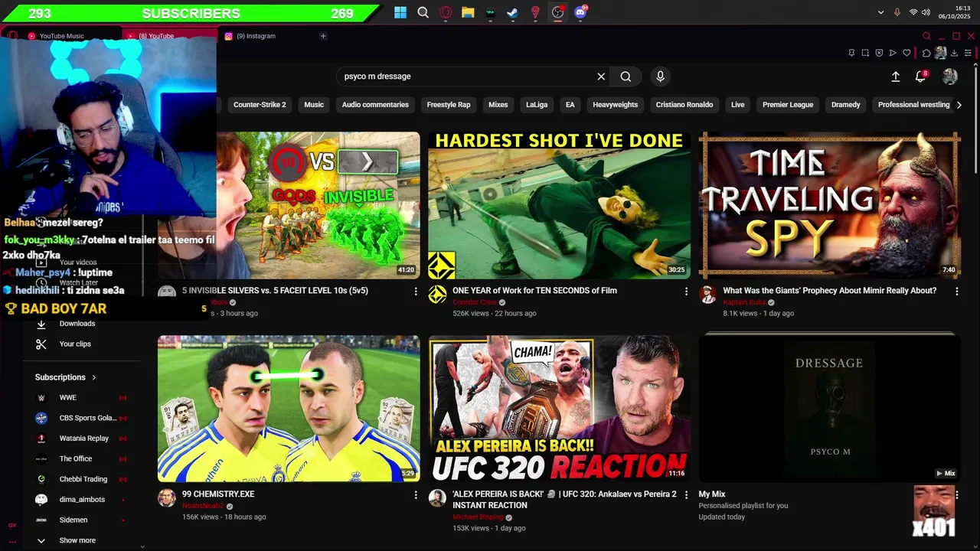Open Michael Bisping channel avatar
Screen dimensions: 980x551
(437, 498)
